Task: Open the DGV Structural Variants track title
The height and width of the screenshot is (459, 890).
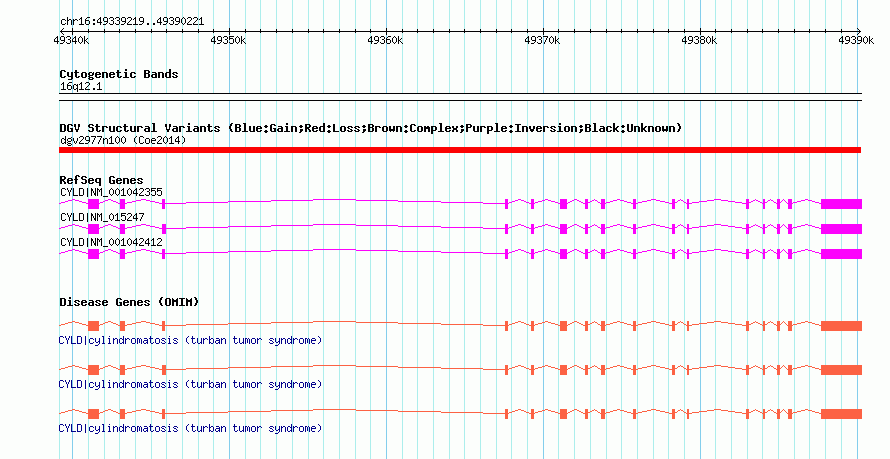Action: 370,128
